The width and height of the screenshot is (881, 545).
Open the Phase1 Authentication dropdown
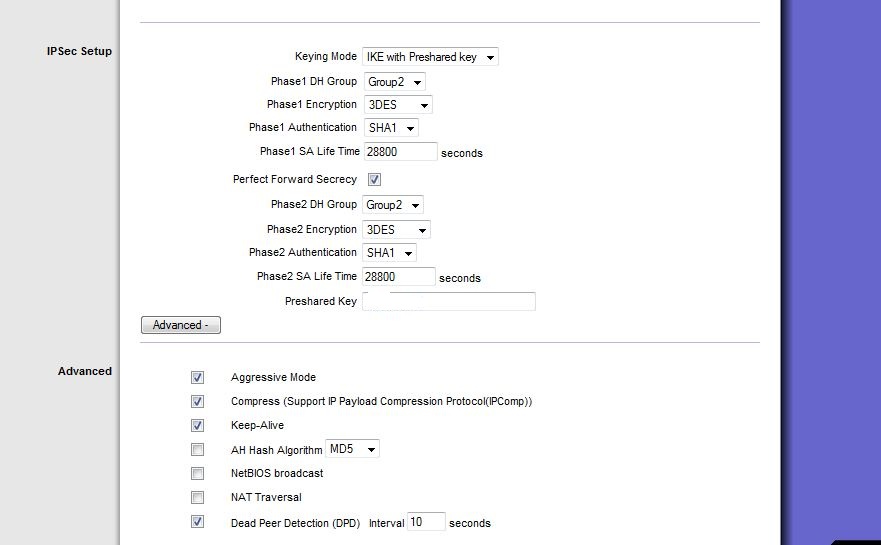pos(391,128)
